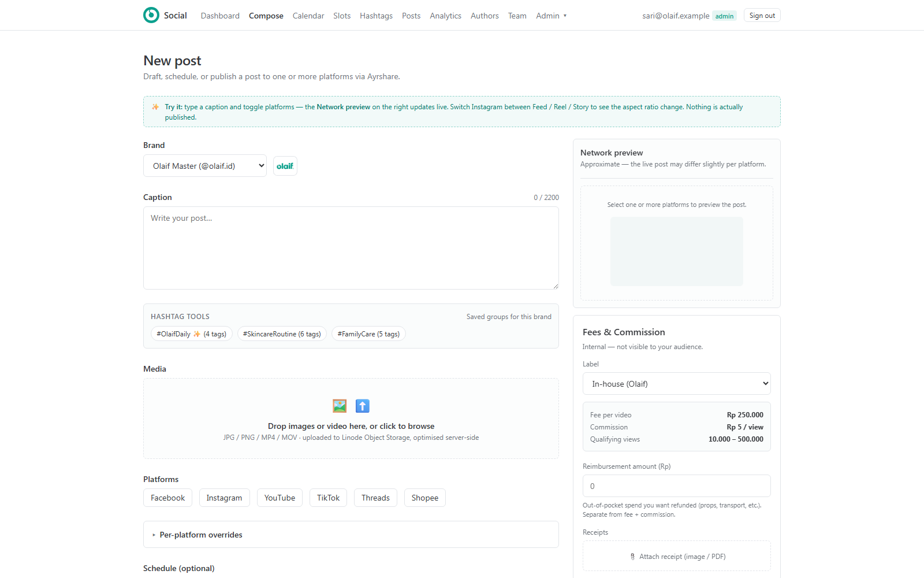
Task: Click the Sign out button
Action: coord(762,16)
